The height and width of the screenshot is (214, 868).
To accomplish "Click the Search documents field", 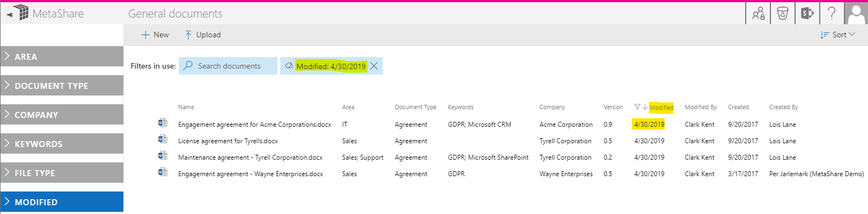I will (x=228, y=66).
